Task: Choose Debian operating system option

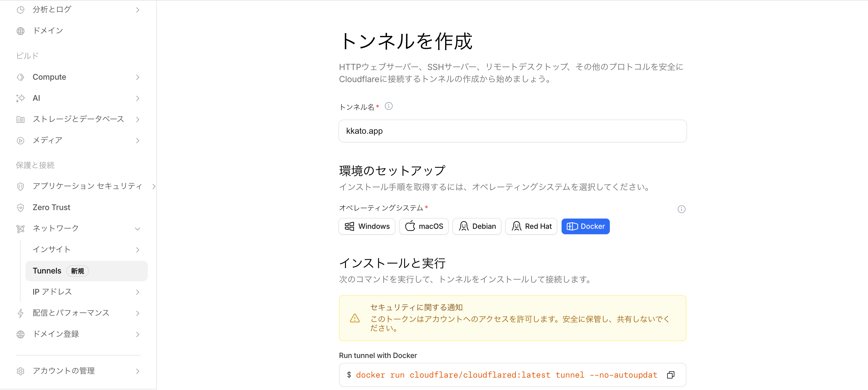Action: tap(477, 226)
